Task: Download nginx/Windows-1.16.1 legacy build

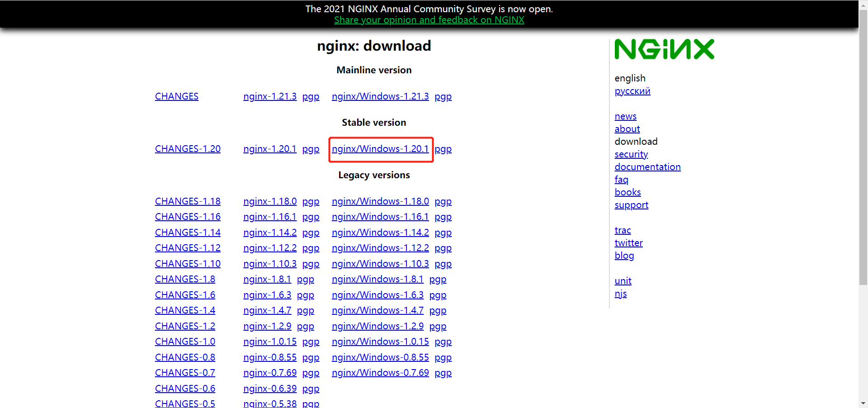Action: [380, 217]
